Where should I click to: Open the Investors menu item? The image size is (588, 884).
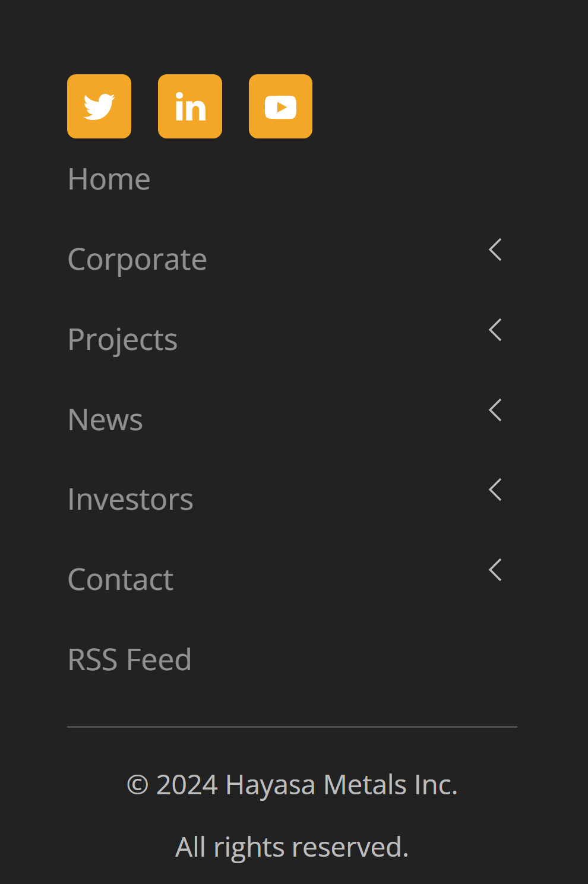point(131,499)
